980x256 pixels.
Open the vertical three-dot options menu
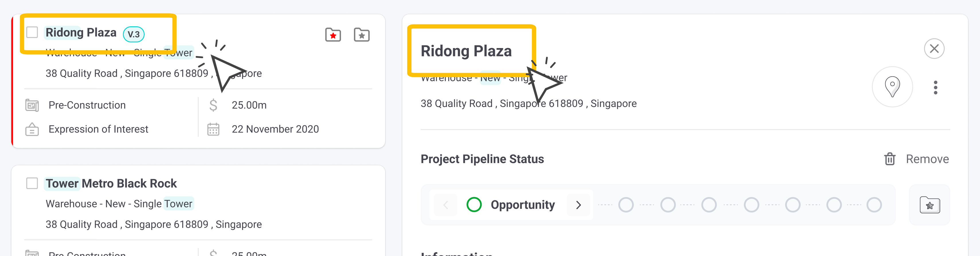click(x=935, y=87)
